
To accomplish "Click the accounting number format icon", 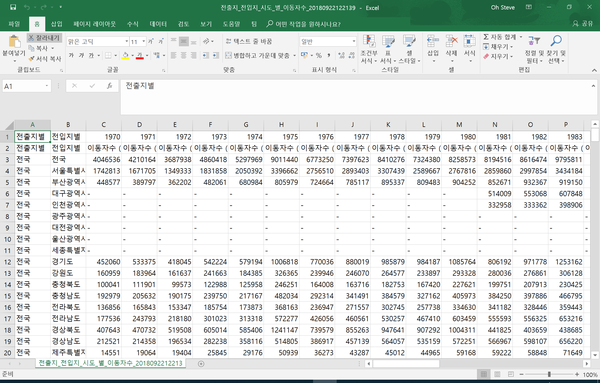I will [x=305, y=55].
